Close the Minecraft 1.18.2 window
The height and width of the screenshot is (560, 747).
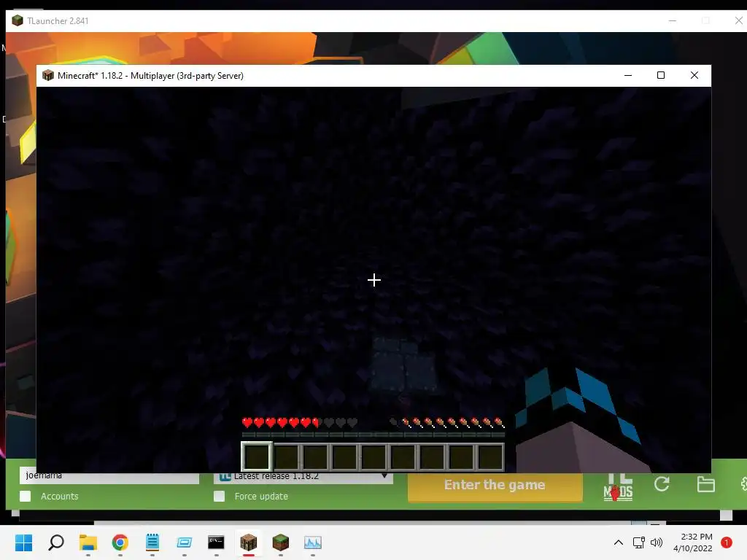(x=694, y=75)
